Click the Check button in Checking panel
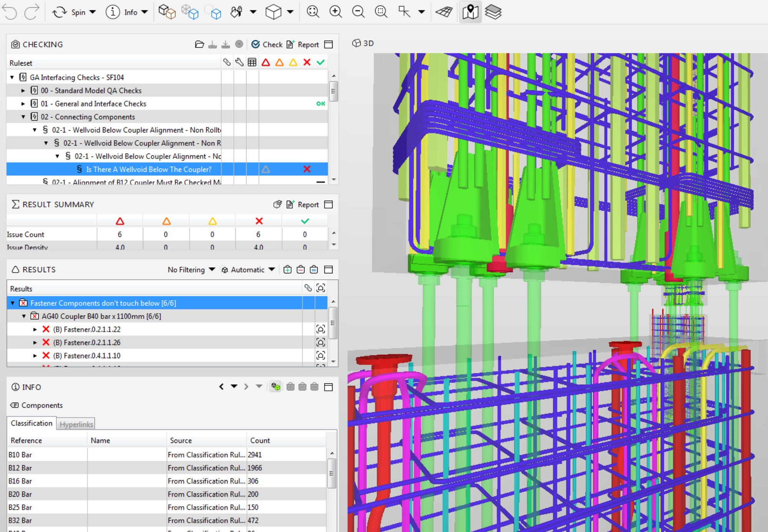The height and width of the screenshot is (532, 768). 267,45
